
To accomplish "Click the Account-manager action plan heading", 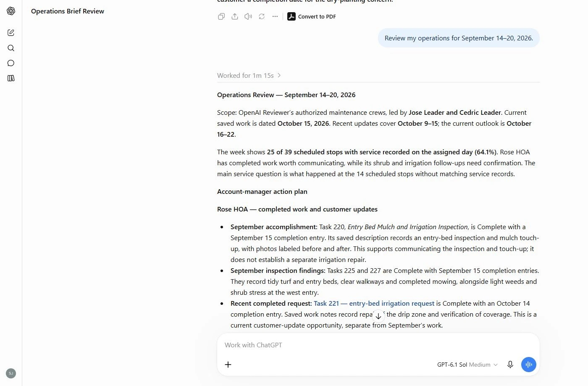I will pyautogui.click(x=262, y=191).
